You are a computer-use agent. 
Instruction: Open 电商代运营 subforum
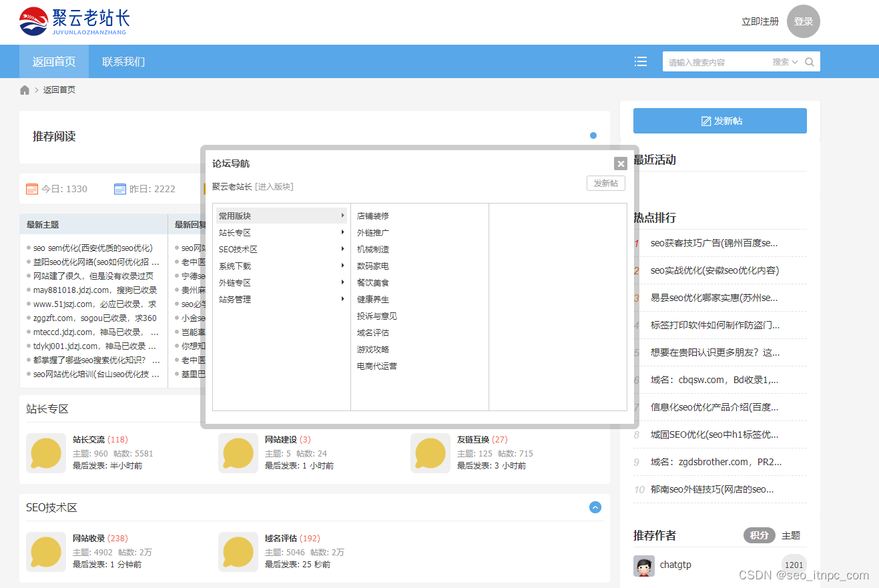click(x=377, y=366)
